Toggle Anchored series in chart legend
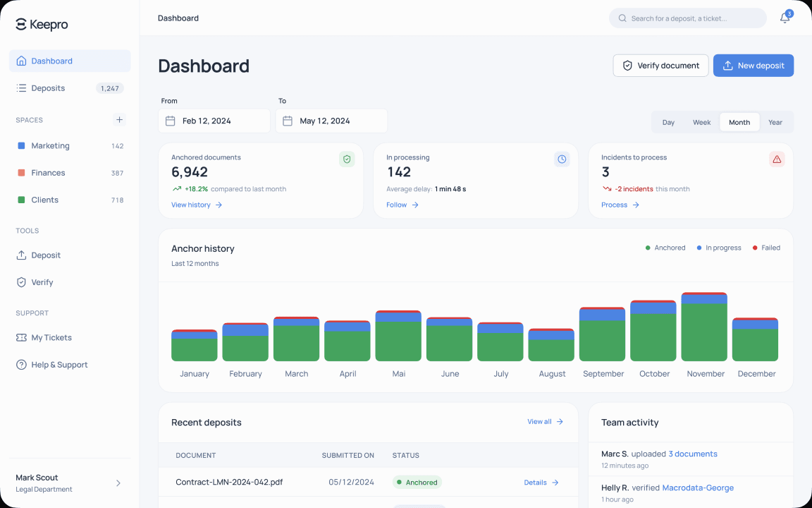Viewport: 812px width, 508px height. (665, 248)
